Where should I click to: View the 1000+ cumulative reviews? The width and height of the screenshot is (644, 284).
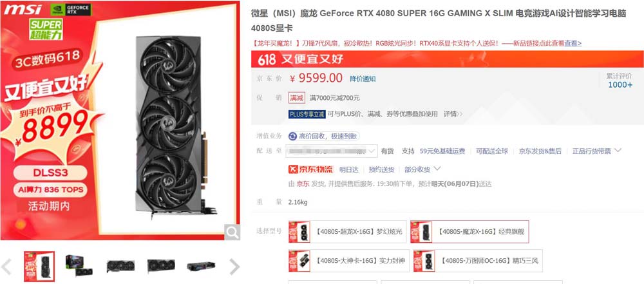coord(620,85)
